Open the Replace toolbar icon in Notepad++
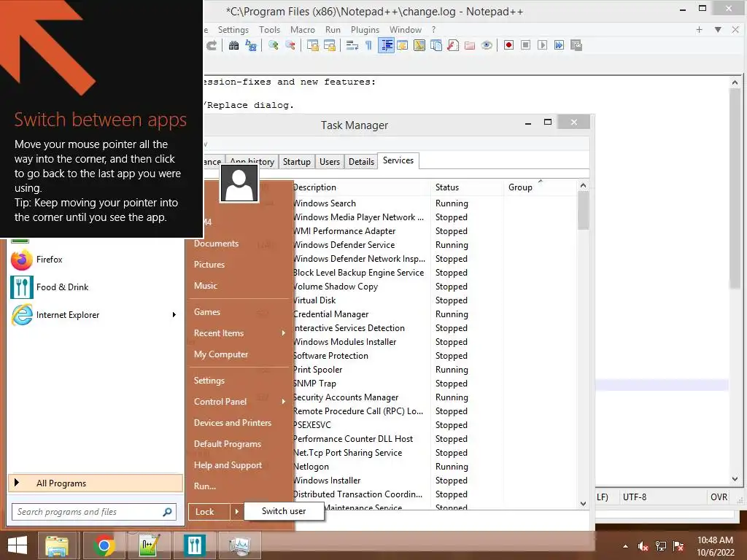The image size is (747, 560). 251,45
